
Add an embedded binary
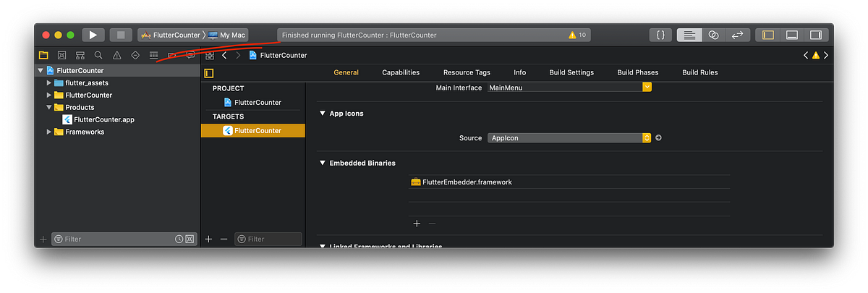[417, 224]
